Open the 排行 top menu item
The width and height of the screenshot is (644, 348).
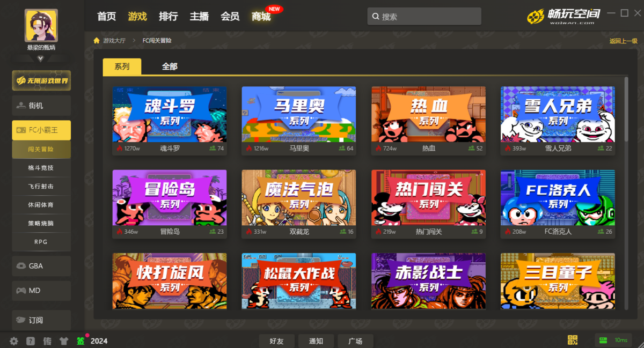coord(169,17)
